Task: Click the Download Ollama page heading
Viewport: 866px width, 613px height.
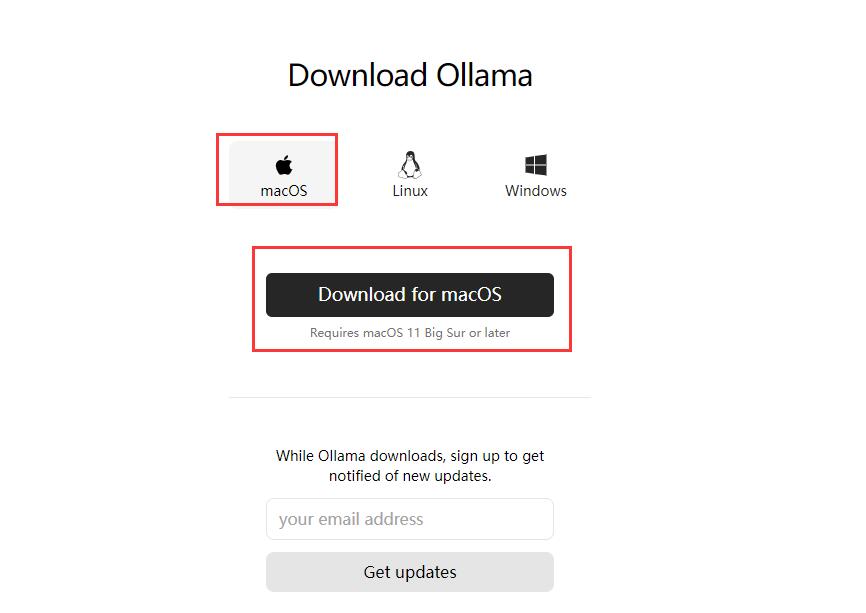Action: coord(410,75)
